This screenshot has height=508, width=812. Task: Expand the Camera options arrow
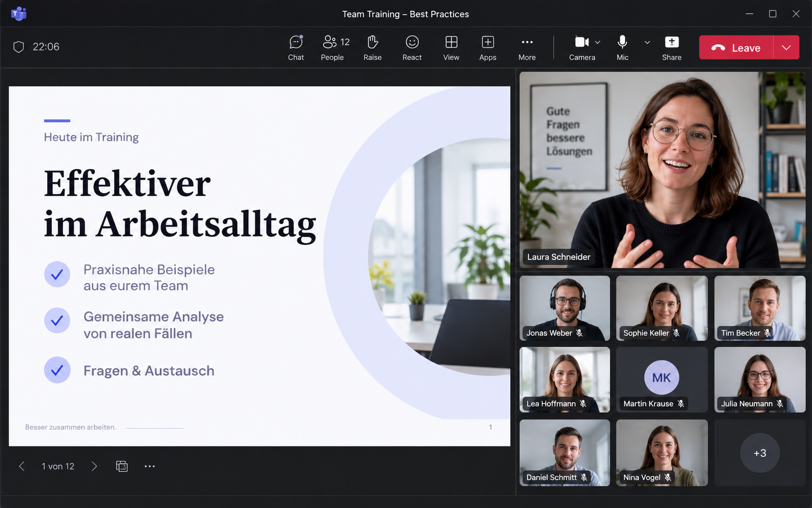pyautogui.click(x=597, y=43)
